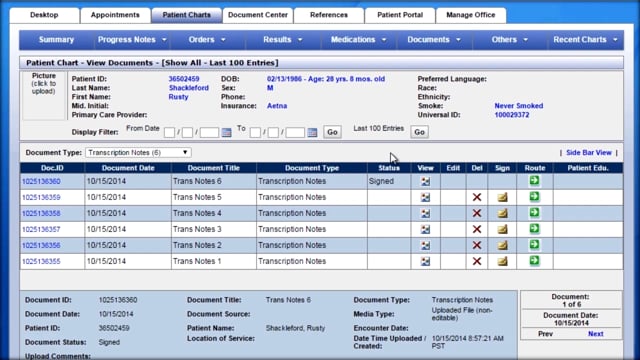640x360 pixels.
Task: Click Go for date range filter
Action: point(332,132)
